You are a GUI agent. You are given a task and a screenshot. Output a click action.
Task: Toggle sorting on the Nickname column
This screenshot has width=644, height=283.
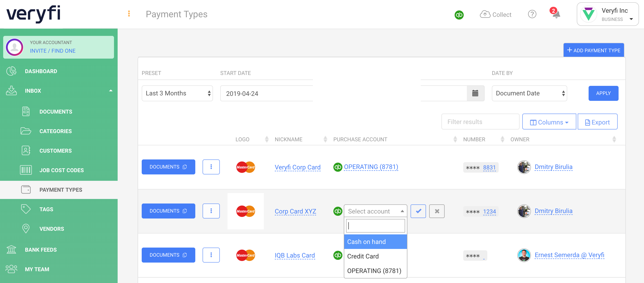pos(325,139)
